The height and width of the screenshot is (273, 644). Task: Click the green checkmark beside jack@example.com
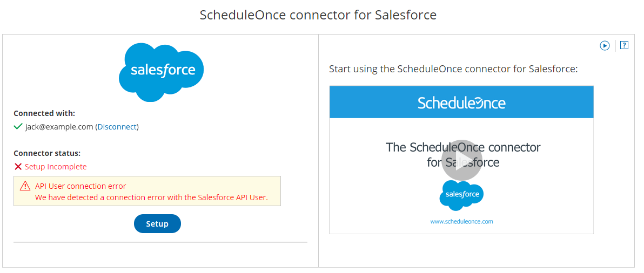pyautogui.click(x=18, y=127)
